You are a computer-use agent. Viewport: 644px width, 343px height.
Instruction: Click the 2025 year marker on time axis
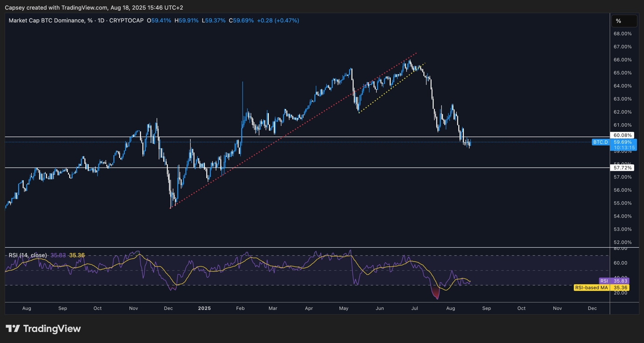pyautogui.click(x=204, y=308)
